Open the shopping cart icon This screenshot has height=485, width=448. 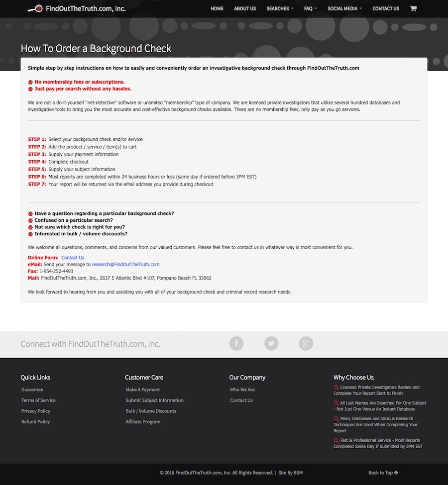pyautogui.click(x=413, y=8)
